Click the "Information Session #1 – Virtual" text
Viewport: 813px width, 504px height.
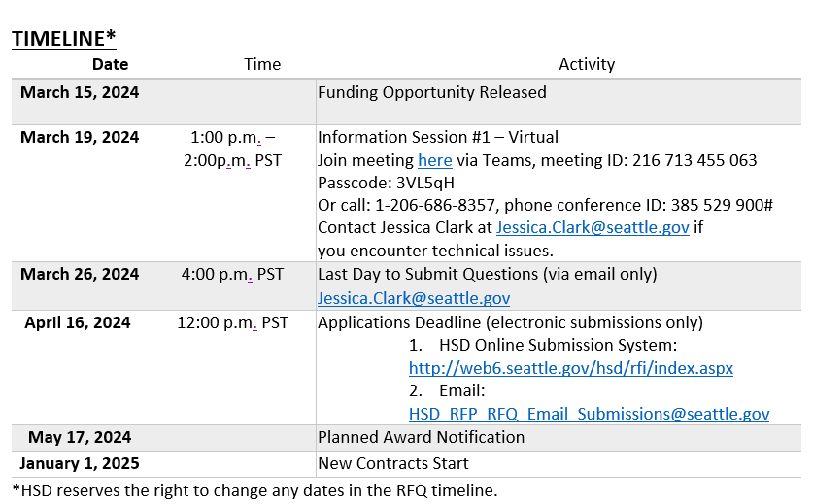tap(438, 137)
